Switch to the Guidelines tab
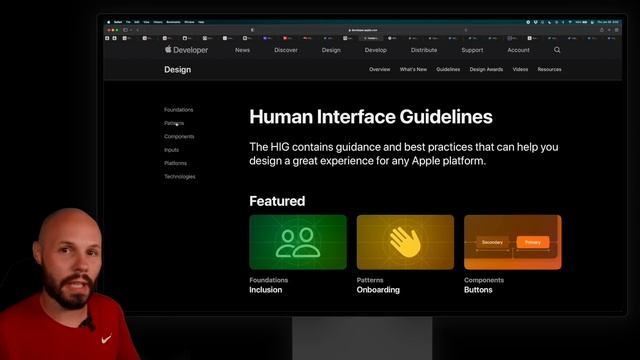 pos(448,69)
